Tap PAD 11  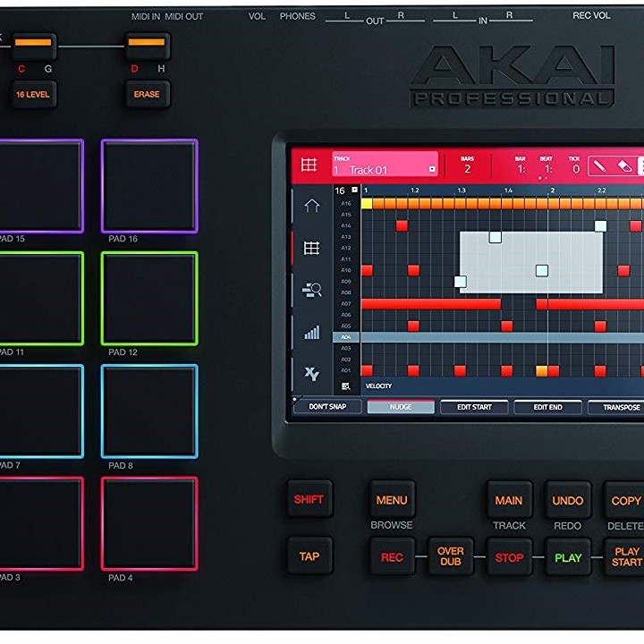[x=40, y=299]
